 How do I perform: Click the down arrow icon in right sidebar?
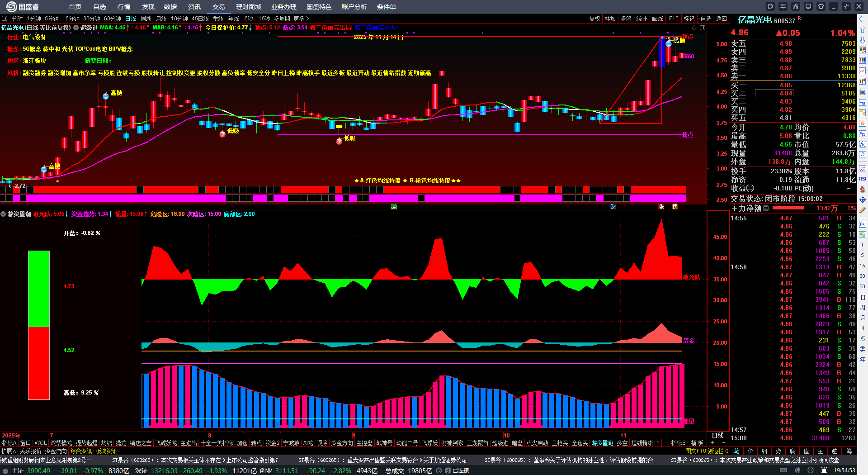tap(863, 40)
